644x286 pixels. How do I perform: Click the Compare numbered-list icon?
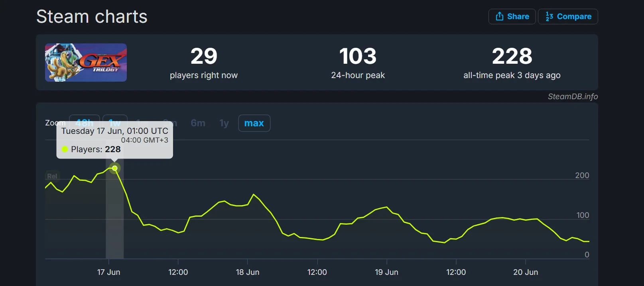coord(549,16)
